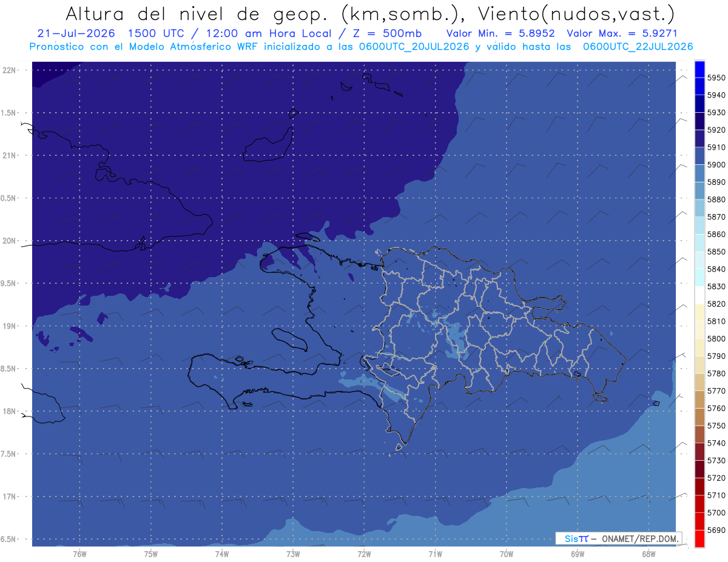Click the 5880 colorbar label
Screen dimensions: 728x562
click(716, 199)
